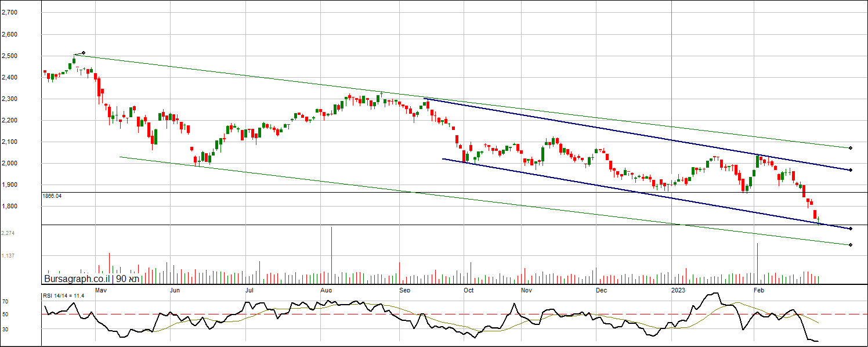Select the upper green trendline's starting diamond handle
Viewport: 868px width, 347px height.
(x=84, y=53)
